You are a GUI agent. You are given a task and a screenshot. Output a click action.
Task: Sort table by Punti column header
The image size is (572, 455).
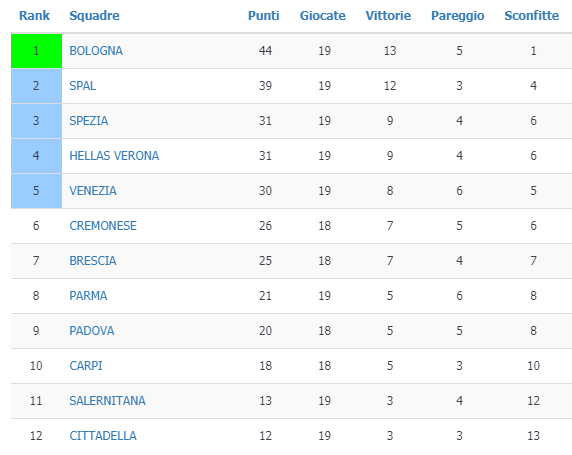tap(264, 16)
